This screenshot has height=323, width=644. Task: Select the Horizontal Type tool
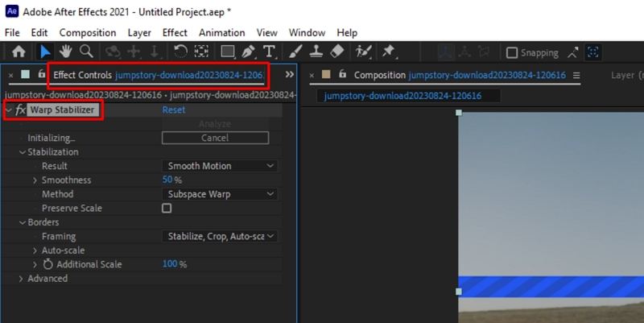(269, 52)
